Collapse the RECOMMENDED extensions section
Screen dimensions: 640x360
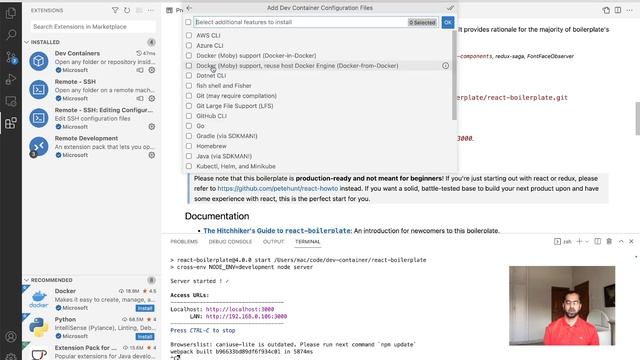pyautogui.click(x=27, y=280)
